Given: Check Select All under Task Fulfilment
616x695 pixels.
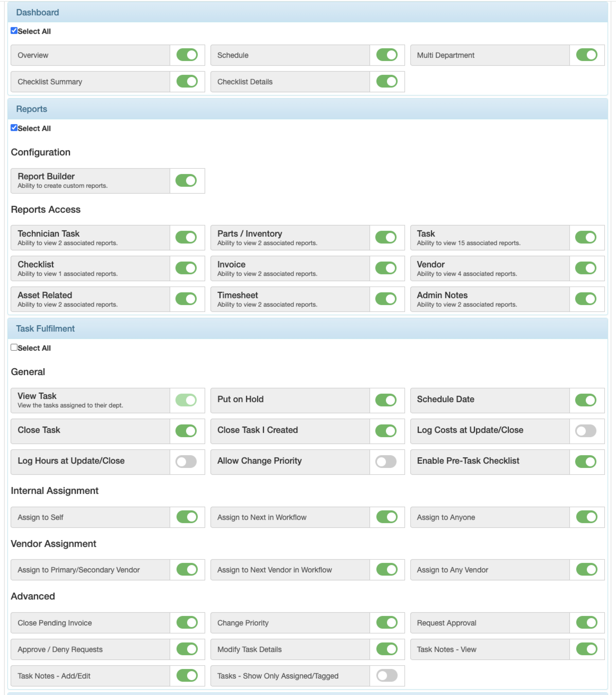Looking at the screenshot, I should pyautogui.click(x=14, y=347).
